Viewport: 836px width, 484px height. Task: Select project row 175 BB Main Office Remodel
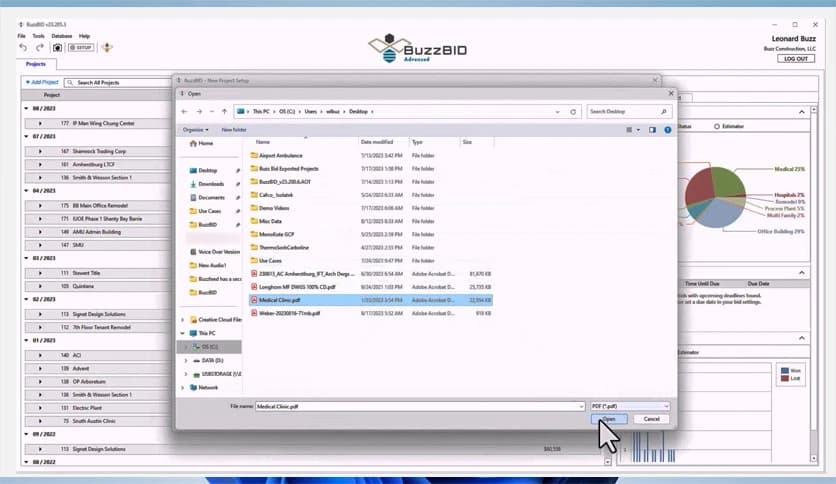click(x=96, y=206)
